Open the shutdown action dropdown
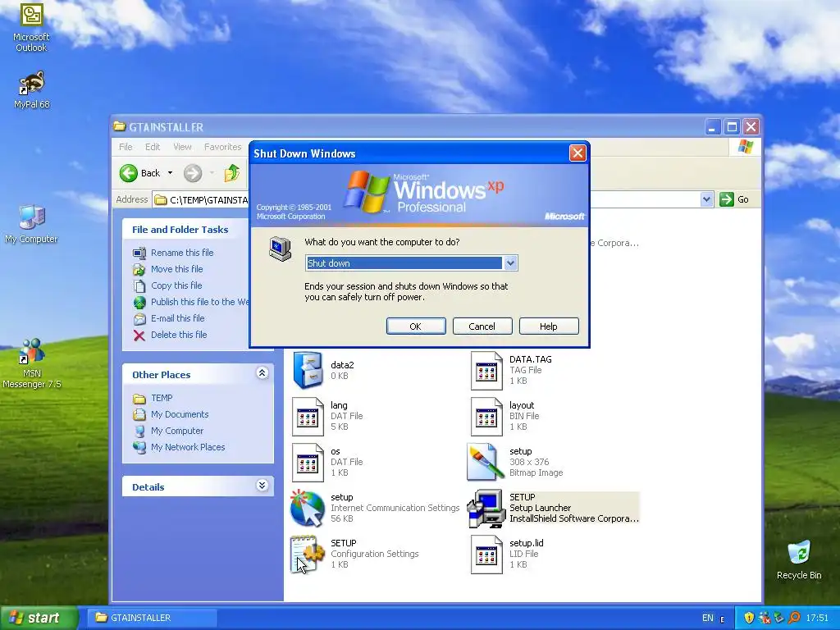 [x=510, y=263]
